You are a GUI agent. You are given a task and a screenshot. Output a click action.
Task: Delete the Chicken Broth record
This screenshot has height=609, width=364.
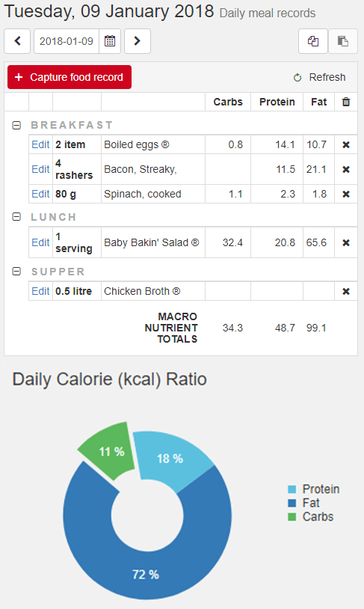click(346, 291)
